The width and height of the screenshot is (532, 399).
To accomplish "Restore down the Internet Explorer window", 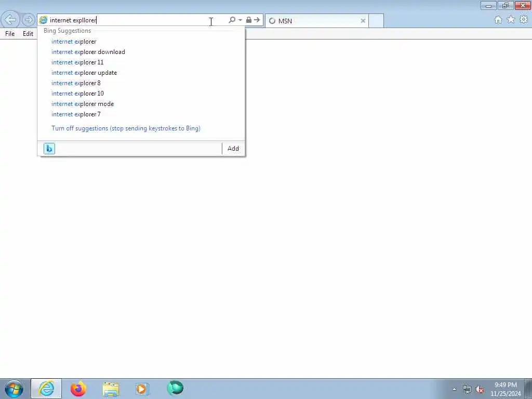I will 506,5.
